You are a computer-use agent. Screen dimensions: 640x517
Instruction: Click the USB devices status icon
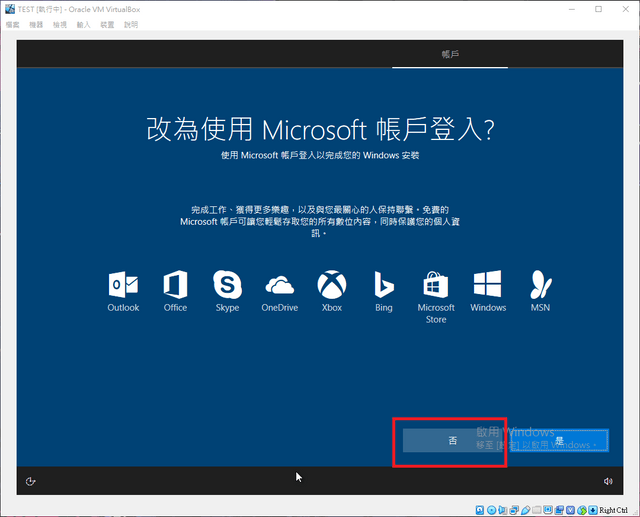(526, 510)
